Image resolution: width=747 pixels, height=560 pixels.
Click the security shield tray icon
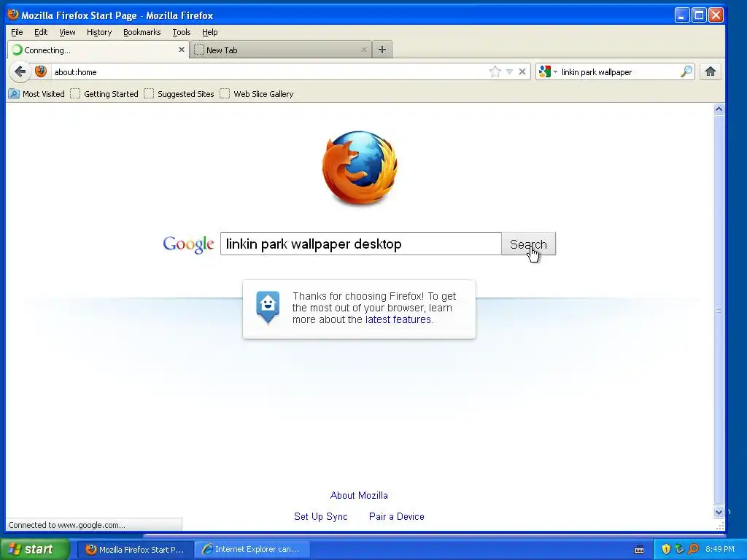(x=666, y=549)
